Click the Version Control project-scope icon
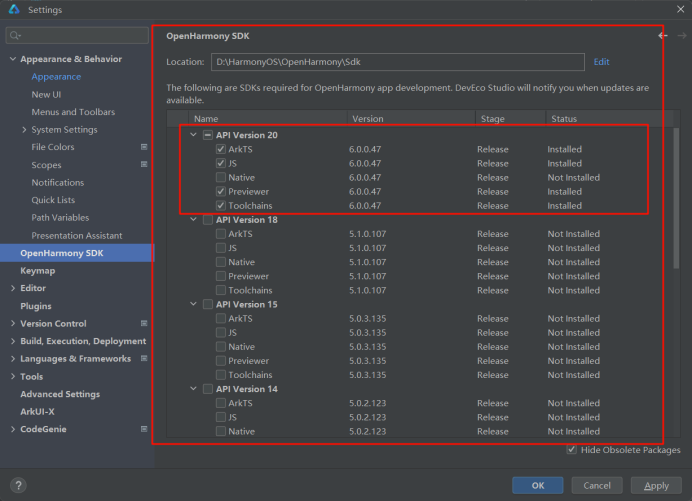 [144, 324]
